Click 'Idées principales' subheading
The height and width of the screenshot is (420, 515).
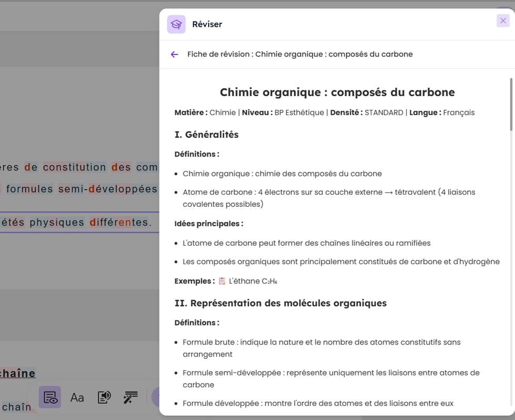click(209, 224)
